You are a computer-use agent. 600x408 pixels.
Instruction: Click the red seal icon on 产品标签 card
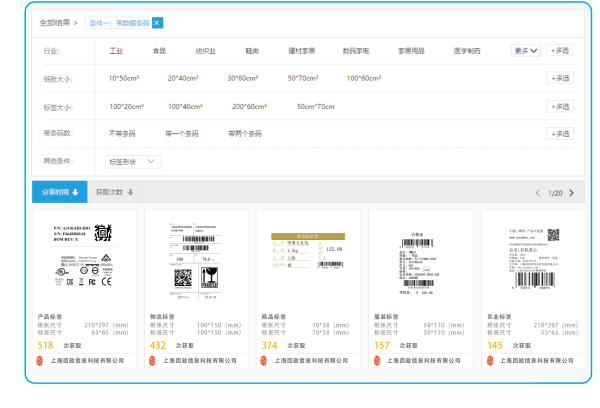click(41, 360)
